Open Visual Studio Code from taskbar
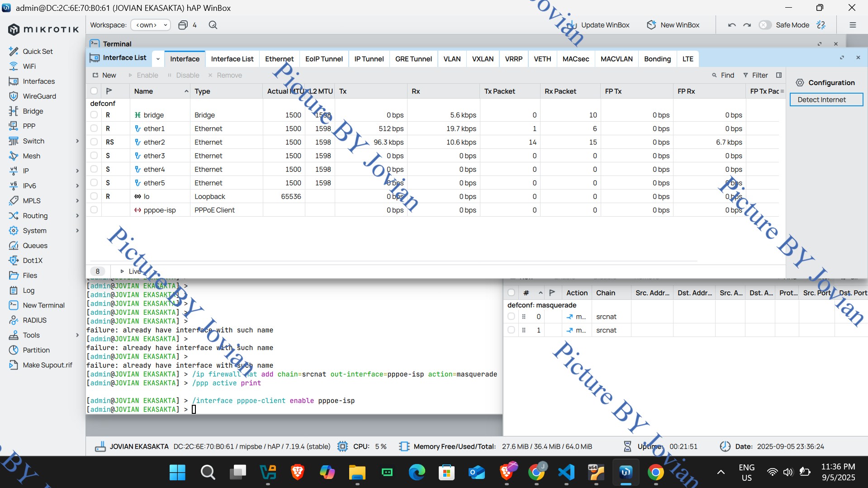 click(x=566, y=473)
